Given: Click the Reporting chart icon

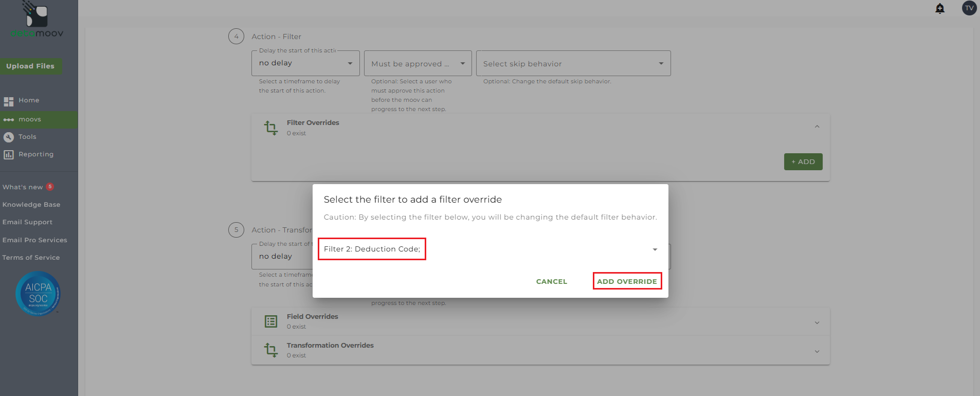Looking at the screenshot, I should tap(9, 155).
